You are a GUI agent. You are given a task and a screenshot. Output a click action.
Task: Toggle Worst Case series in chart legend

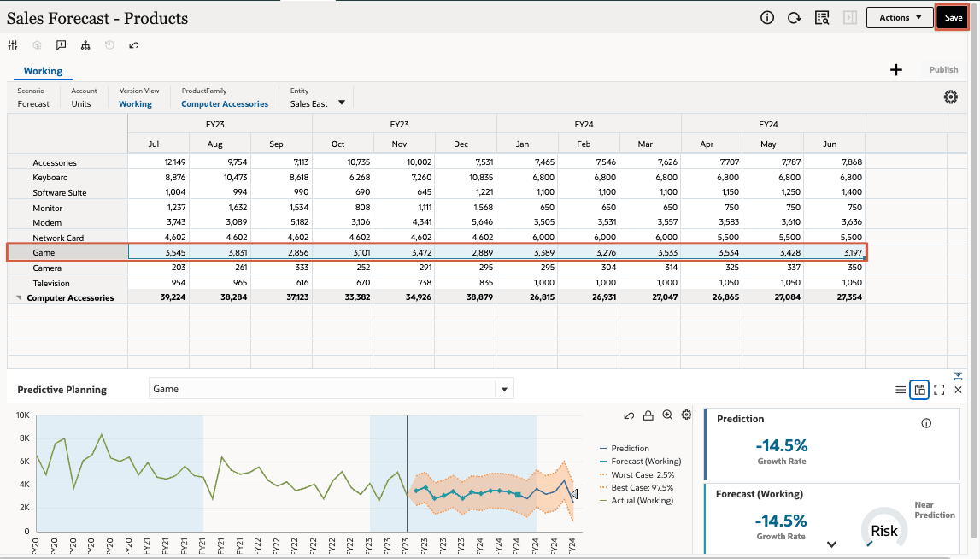(x=643, y=474)
